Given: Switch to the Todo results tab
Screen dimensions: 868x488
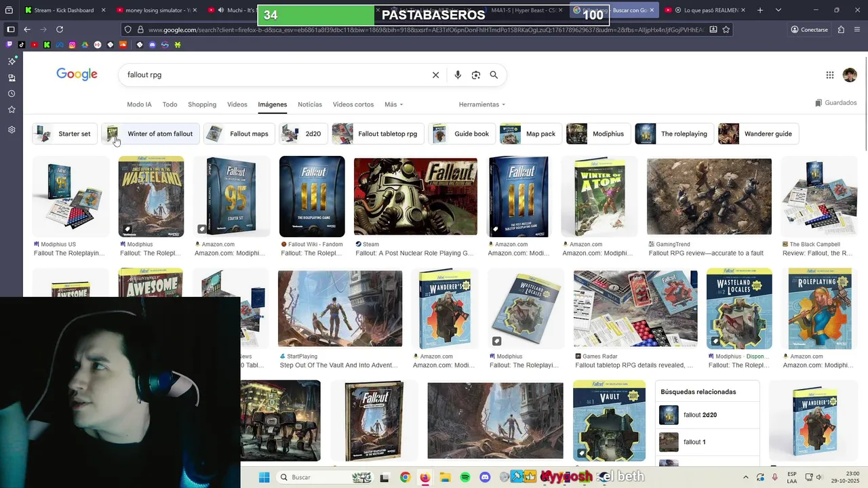Looking at the screenshot, I should (170, 104).
